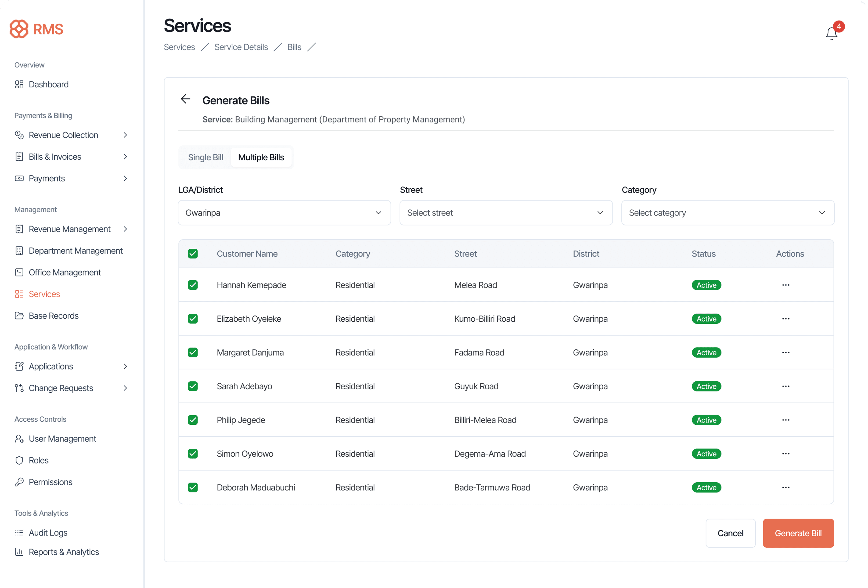Expand the Applications chevron
868x588 pixels.
(x=126, y=367)
